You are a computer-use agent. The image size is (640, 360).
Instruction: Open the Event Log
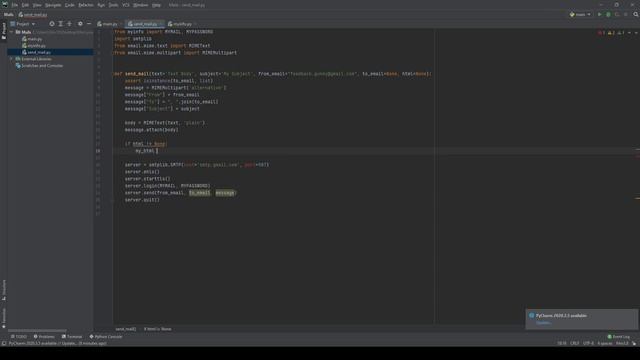coord(619,337)
